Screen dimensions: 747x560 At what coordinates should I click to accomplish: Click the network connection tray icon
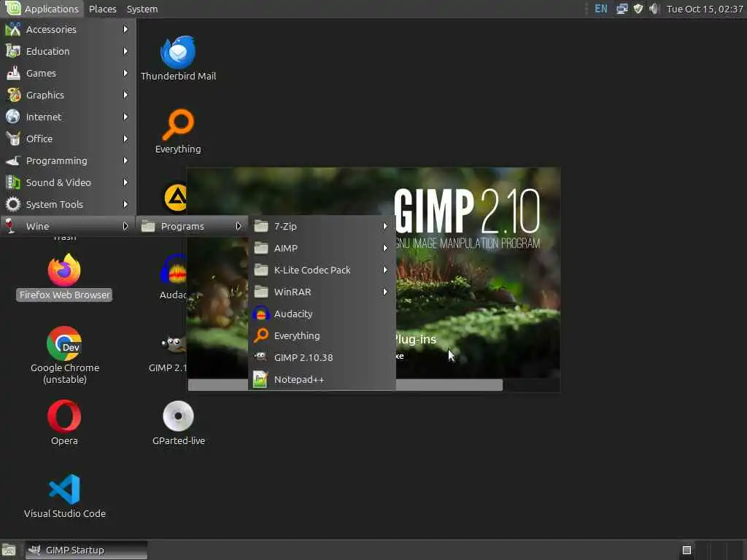(622, 9)
